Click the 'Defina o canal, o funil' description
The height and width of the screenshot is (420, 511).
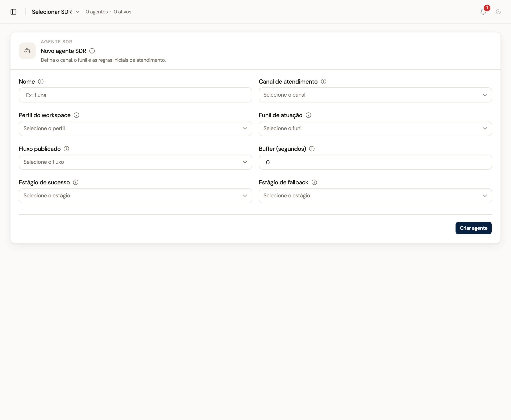click(103, 60)
